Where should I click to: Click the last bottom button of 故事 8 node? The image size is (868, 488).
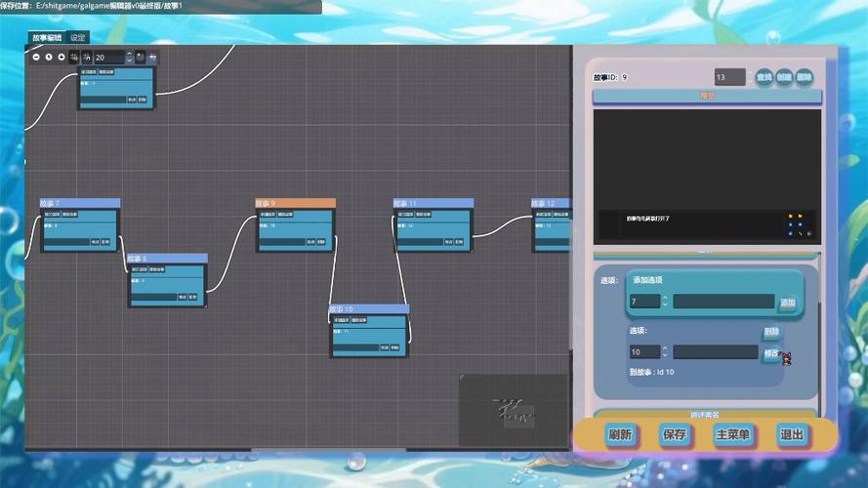pos(192,297)
